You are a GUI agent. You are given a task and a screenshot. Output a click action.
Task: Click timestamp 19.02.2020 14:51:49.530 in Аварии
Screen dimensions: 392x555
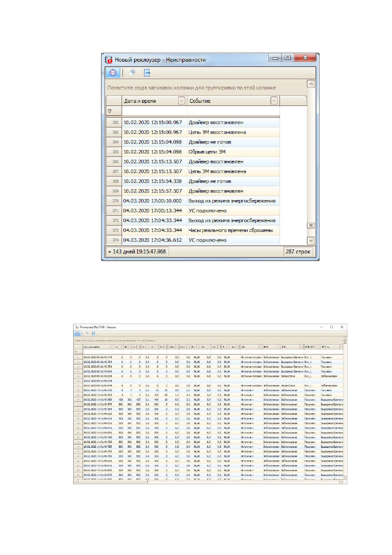(98, 390)
